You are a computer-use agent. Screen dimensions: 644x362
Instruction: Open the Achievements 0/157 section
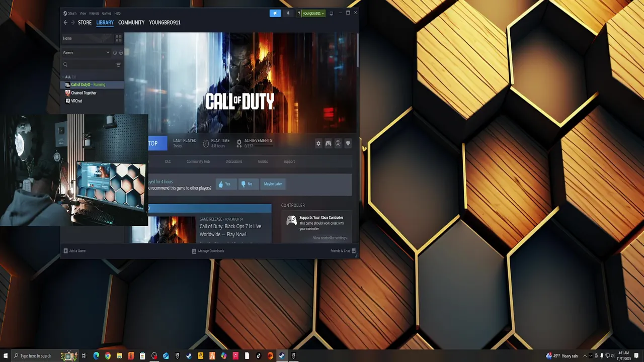pos(255,143)
